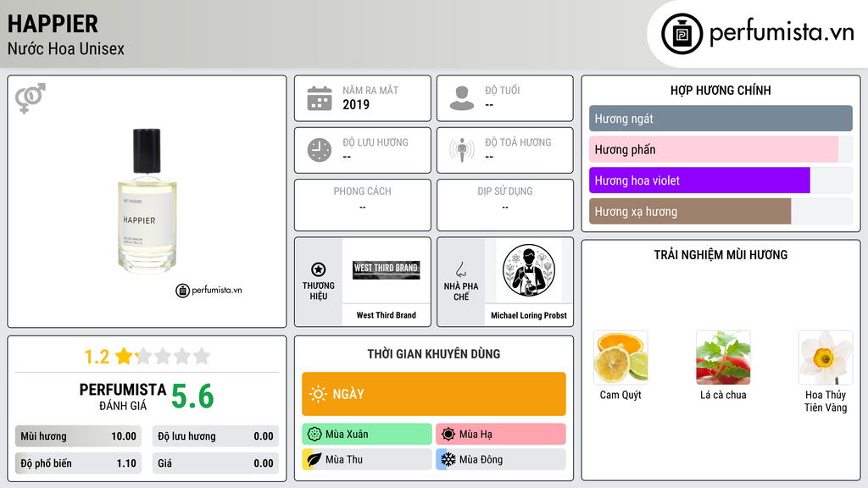Click the sun icon in Ngày bar
This screenshot has width=868, height=488.
coord(319,394)
